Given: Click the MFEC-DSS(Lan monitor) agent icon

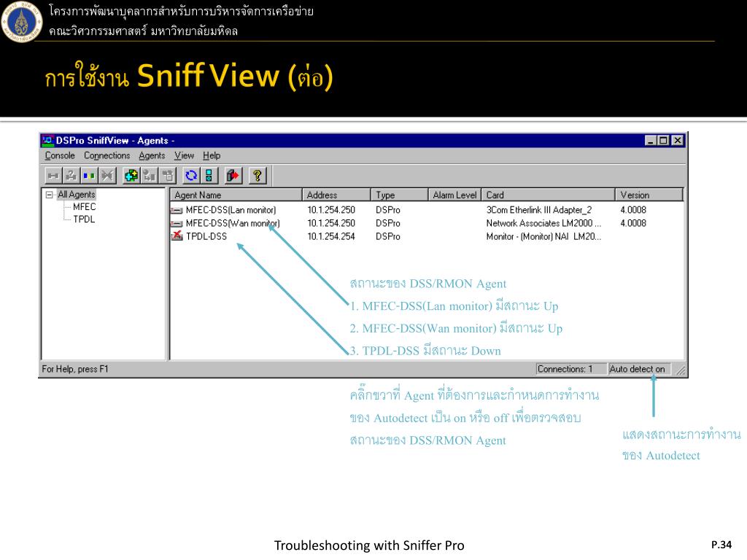Looking at the screenshot, I should coord(177,210).
